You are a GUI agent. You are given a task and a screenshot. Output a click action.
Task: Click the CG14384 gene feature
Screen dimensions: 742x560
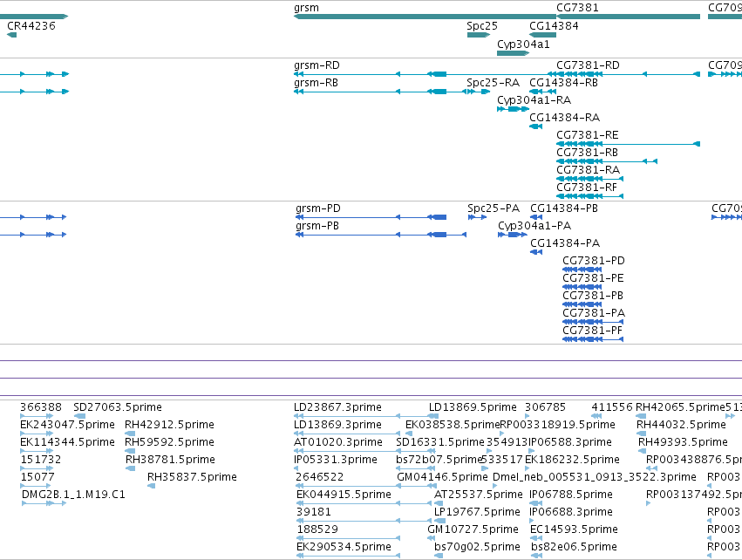543,35
